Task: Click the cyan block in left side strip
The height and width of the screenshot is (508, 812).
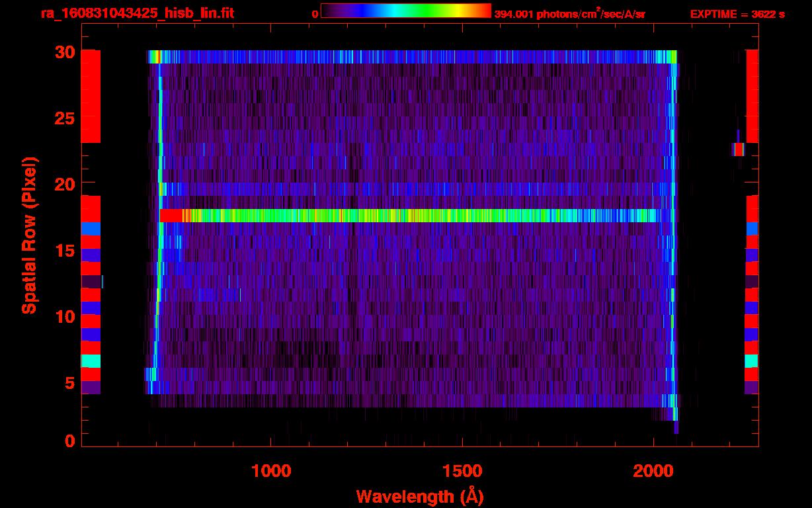Action: [x=91, y=361]
